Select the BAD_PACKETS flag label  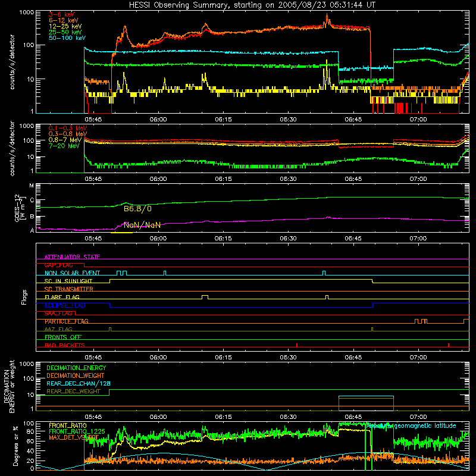(65, 345)
